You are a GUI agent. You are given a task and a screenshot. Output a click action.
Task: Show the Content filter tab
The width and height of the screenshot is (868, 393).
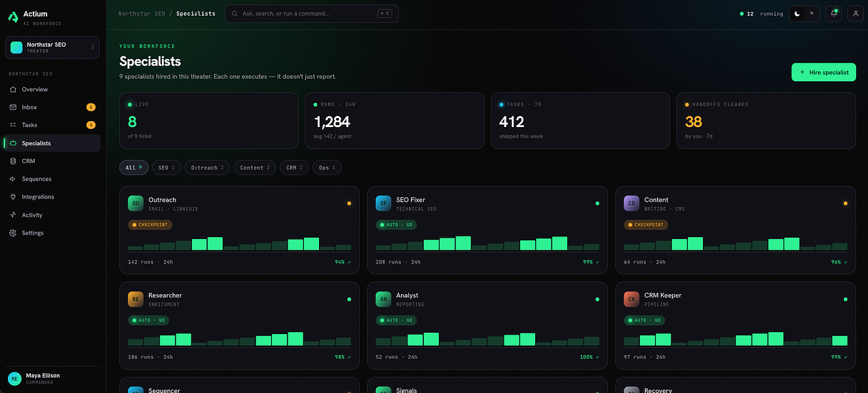[x=255, y=168]
